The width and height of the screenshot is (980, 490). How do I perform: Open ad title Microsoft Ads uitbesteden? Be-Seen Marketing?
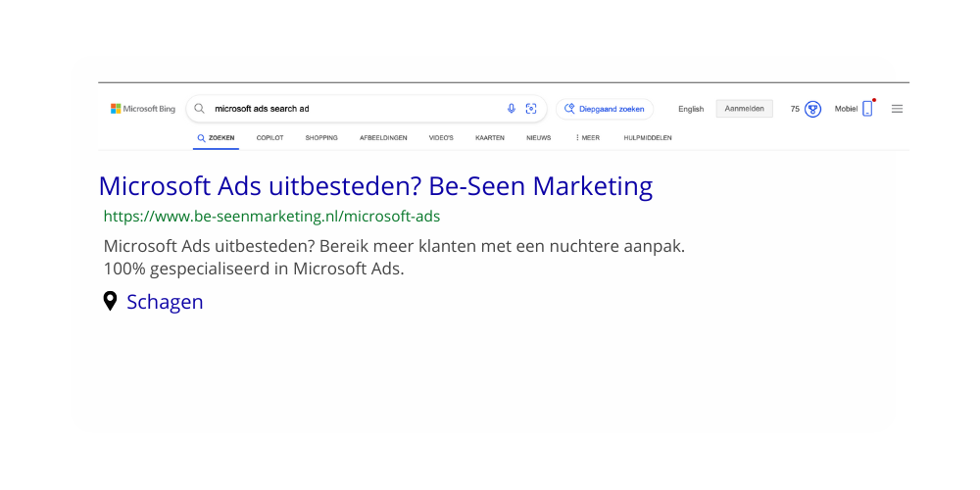[x=375, y=186]
